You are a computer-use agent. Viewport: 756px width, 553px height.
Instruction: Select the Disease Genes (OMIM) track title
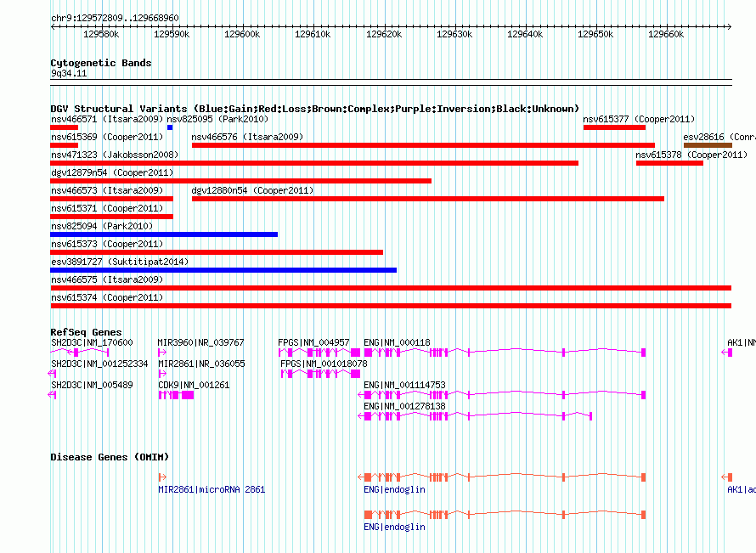point(110,457)
